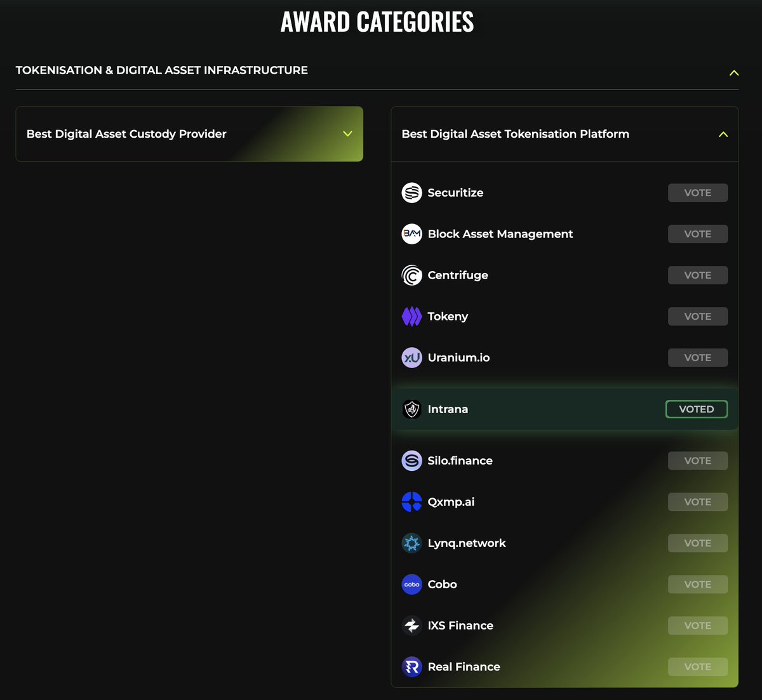Collapse Best Digital Asset Tokenisation Platform chevron

(723, 135)
